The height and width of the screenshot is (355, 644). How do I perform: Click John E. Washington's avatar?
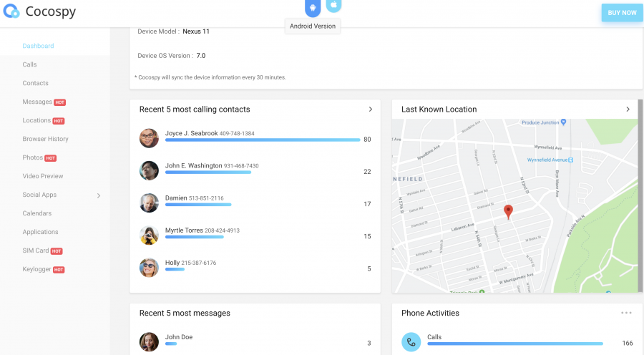pos(149,170)
